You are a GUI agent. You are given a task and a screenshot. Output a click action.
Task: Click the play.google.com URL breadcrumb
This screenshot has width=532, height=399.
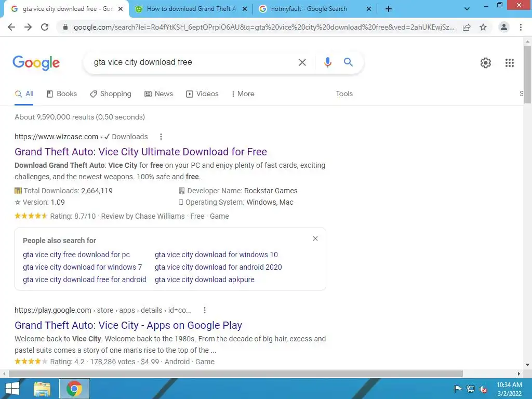tap(103, 310)
